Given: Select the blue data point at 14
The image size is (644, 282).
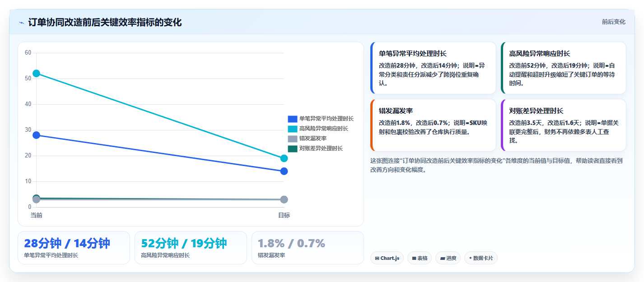Looking at the screenshot, I should tap(284, 171).
